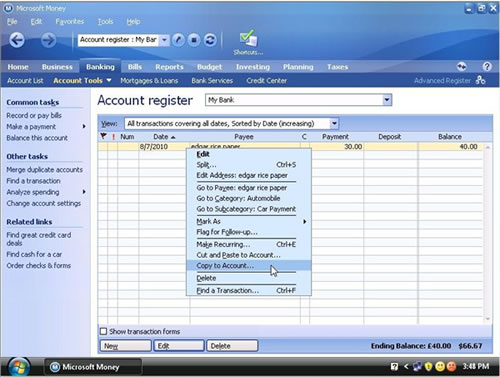Click the Edit button below the register
The height and width of the screenshot is (377, 500).
tap(179, 346)
